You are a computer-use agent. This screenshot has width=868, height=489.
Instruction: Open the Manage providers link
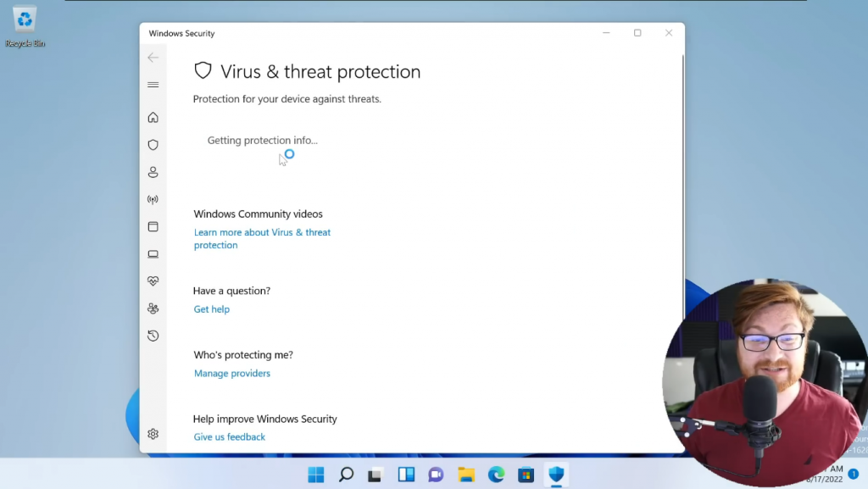tap(232, 374)
